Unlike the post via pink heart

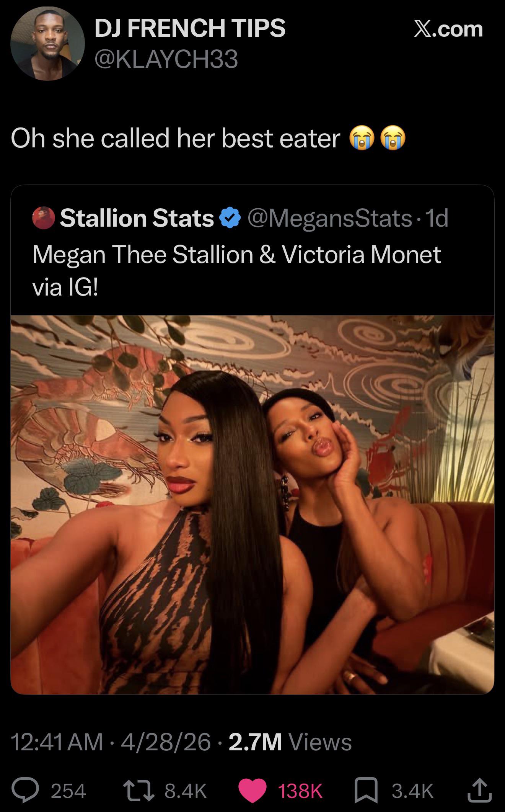click(252, 791)
